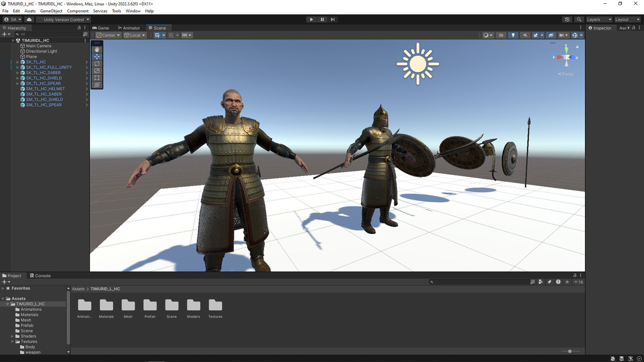Select the Rotate tool in scene toolbar

97,64
